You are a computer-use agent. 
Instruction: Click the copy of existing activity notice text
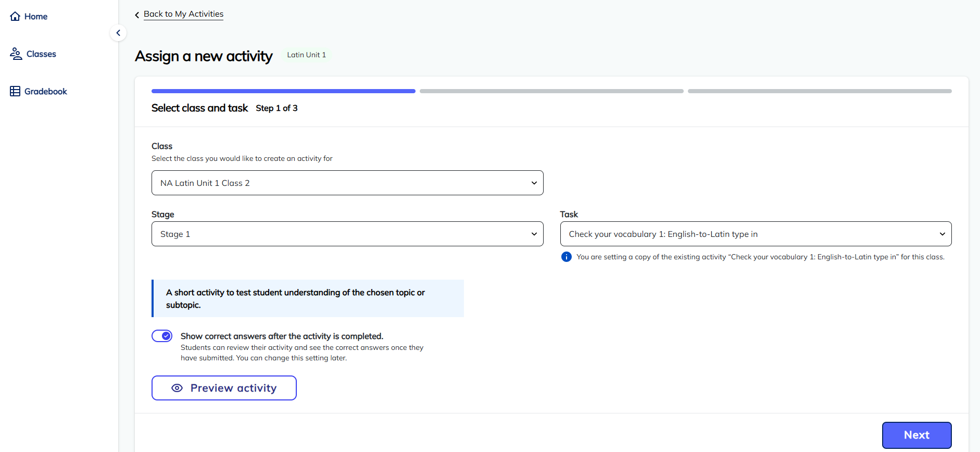pyautogui.click(x=760, y=257)
